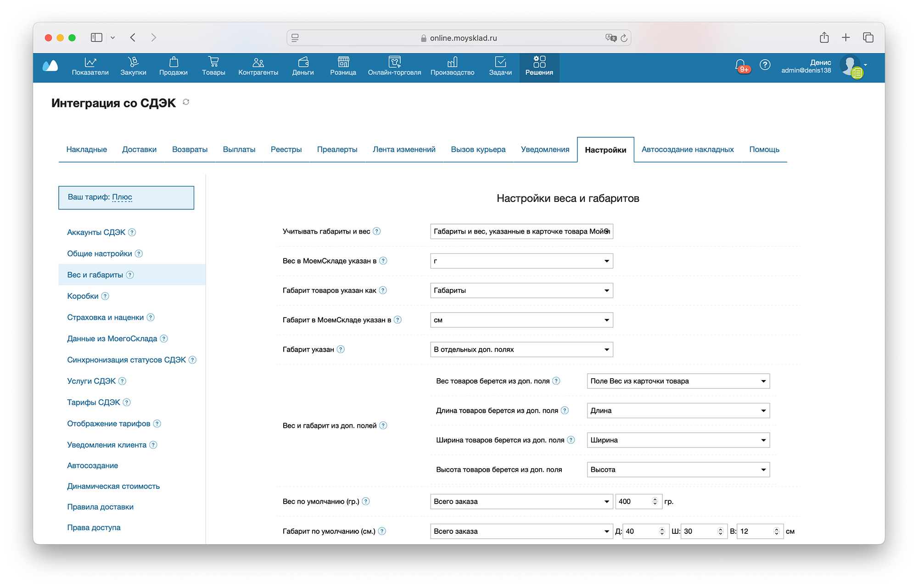Click help icon next to Коробки
Screen dimensions: 918x588
[105, 296]
